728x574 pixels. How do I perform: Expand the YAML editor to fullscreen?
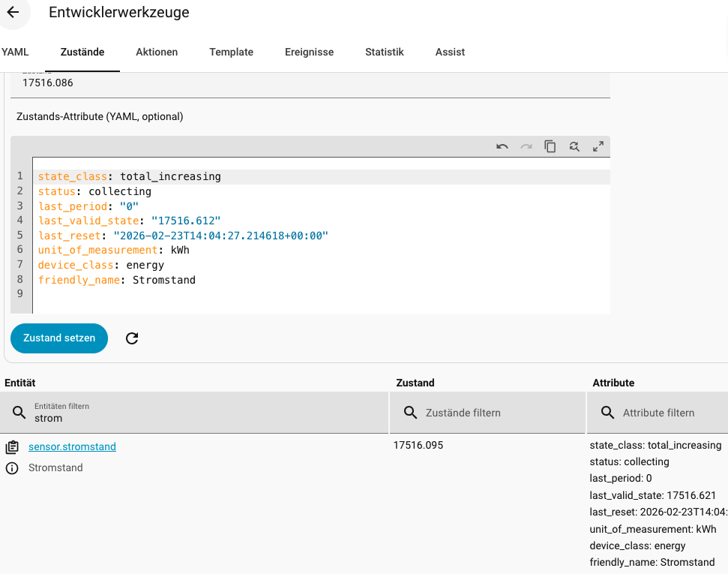point(598,147)
